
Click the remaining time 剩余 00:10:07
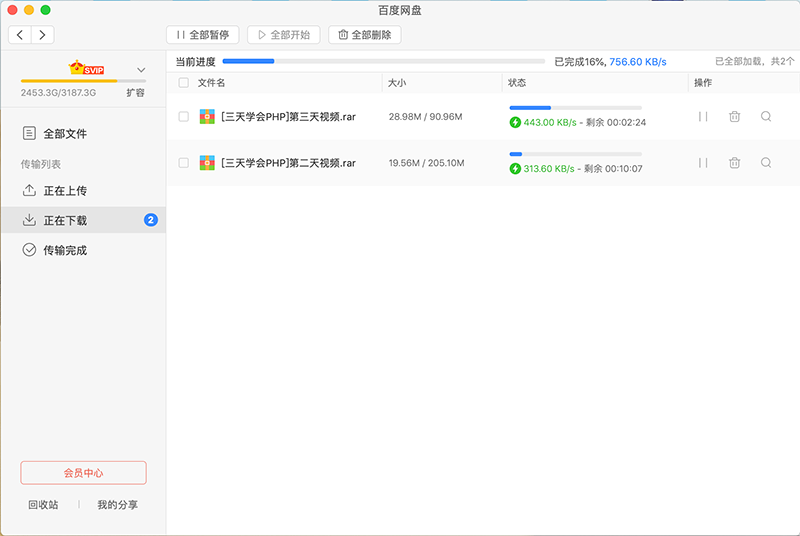point(613,168)
